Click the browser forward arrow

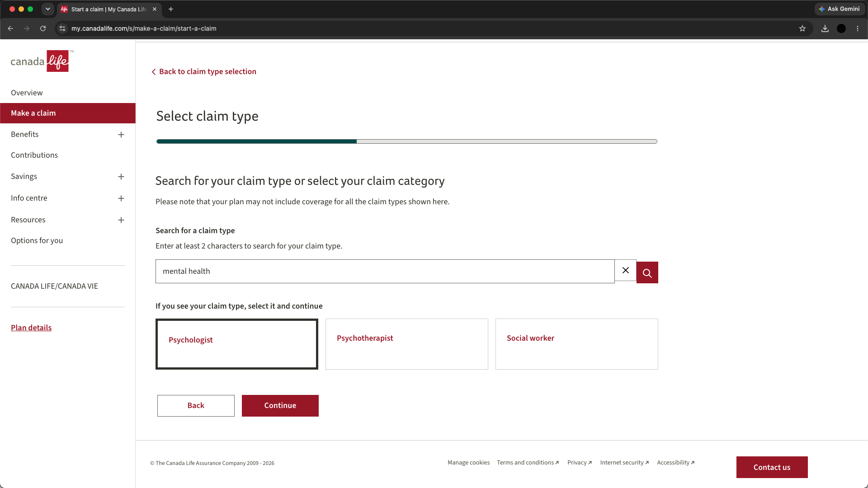(27, 28)
